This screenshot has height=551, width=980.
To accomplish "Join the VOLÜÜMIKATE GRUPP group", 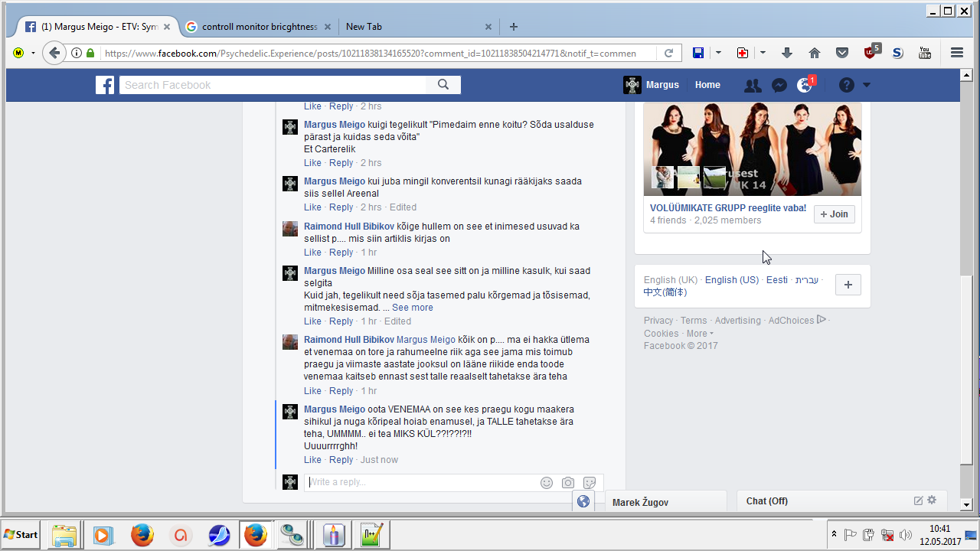I will [x=835, y=214].
